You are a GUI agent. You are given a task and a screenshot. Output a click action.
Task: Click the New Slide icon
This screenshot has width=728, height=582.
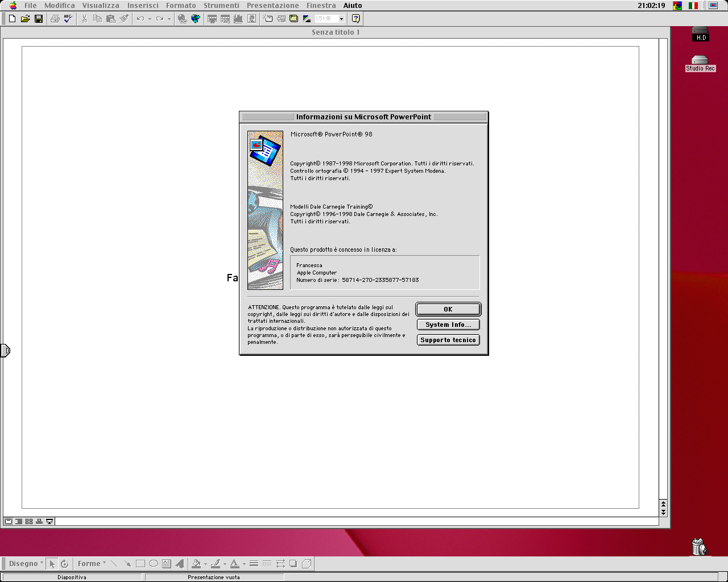(x=268, y=19)
